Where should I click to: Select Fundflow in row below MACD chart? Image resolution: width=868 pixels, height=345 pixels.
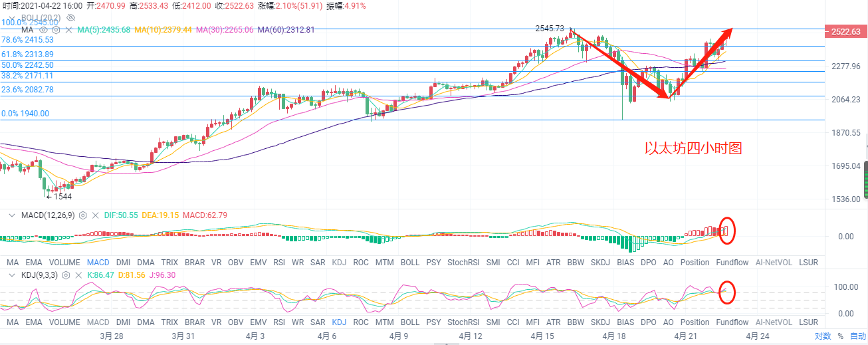(732, 263)
